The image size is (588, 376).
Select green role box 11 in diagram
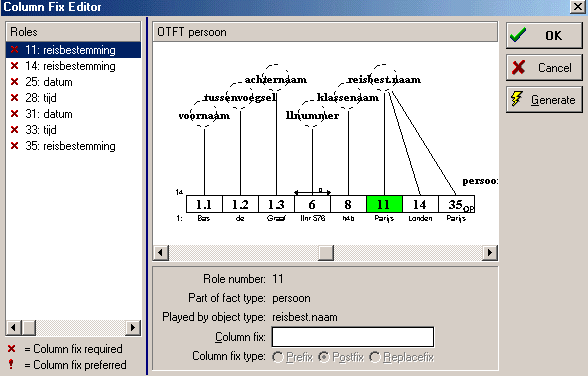click(384, 204)
